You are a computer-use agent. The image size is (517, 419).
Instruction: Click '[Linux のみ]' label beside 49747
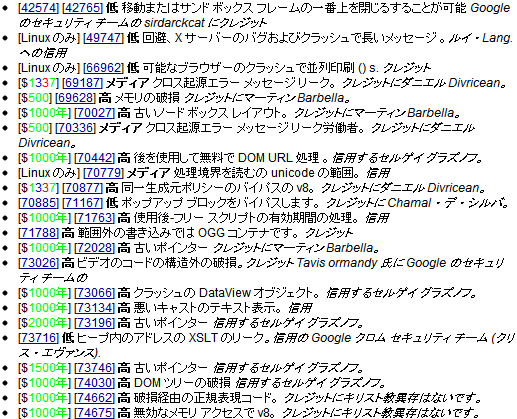pyautogui.click(x=49, y=38)
